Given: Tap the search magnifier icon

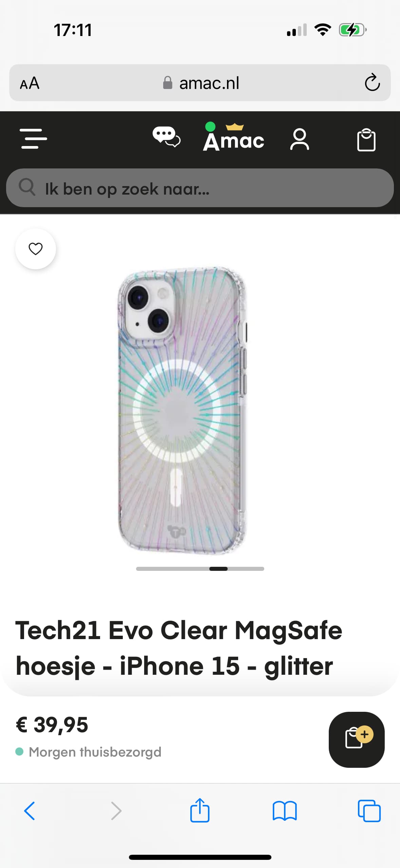Looking at the screenshot, I should click(27, 187).
